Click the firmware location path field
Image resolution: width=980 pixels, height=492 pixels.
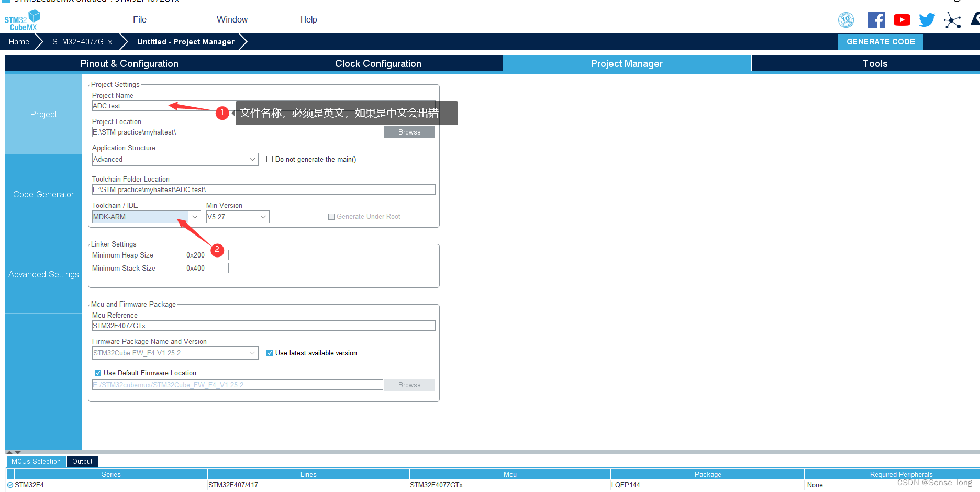pos(238,385)
